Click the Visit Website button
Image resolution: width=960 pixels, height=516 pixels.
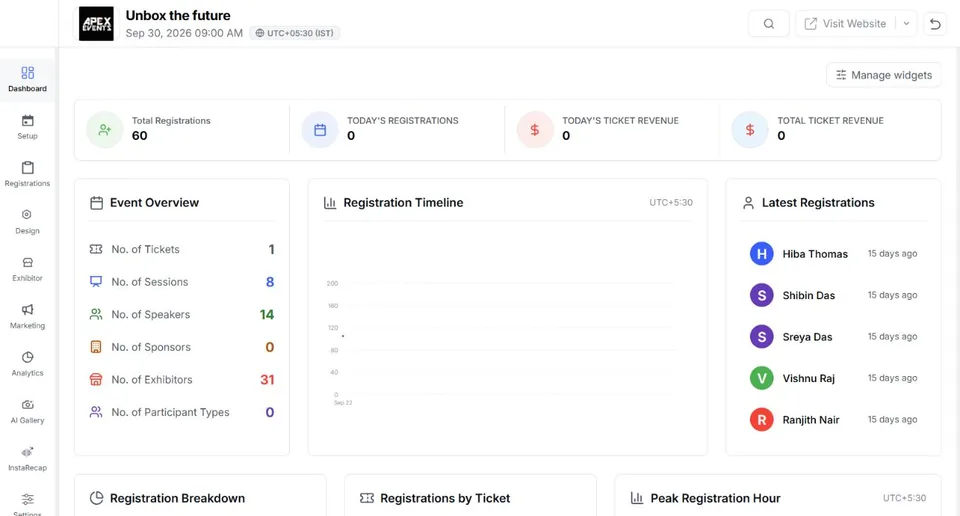point(846,24)
